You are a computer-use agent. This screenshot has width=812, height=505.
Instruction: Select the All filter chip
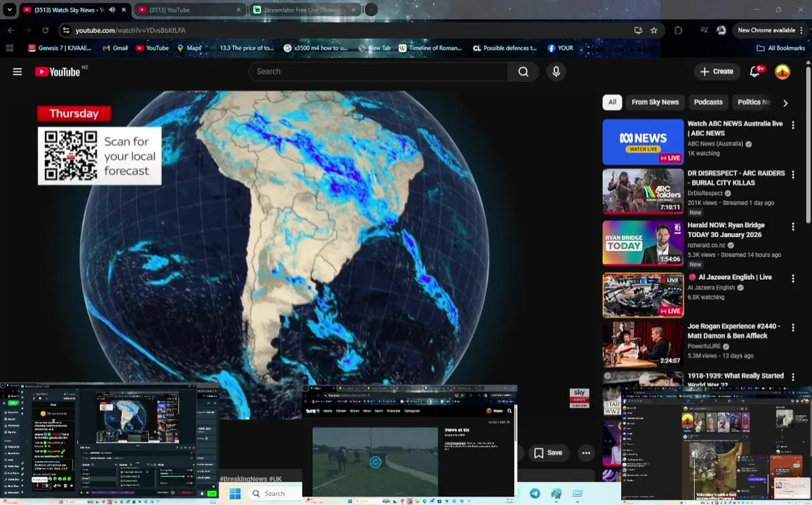tap(612, 102)
